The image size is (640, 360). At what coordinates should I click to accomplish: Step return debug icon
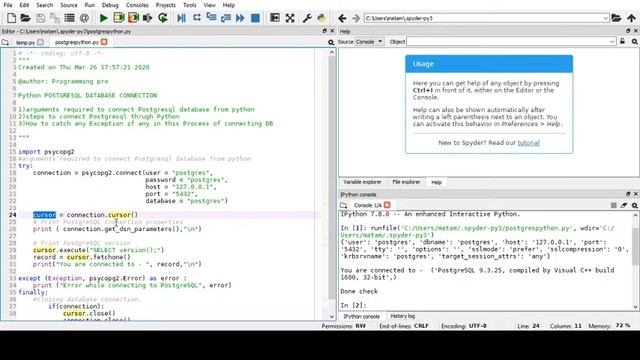[x=226, y=18]
